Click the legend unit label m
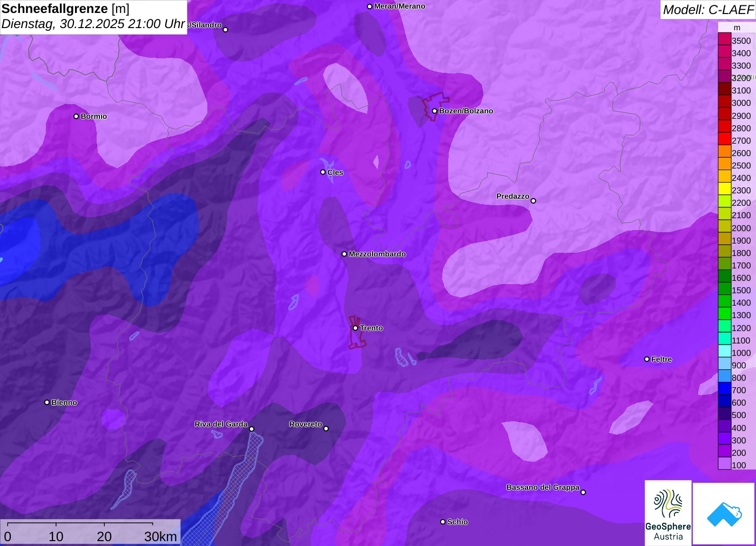Screen dimensions: 756x546 point(737,28)
